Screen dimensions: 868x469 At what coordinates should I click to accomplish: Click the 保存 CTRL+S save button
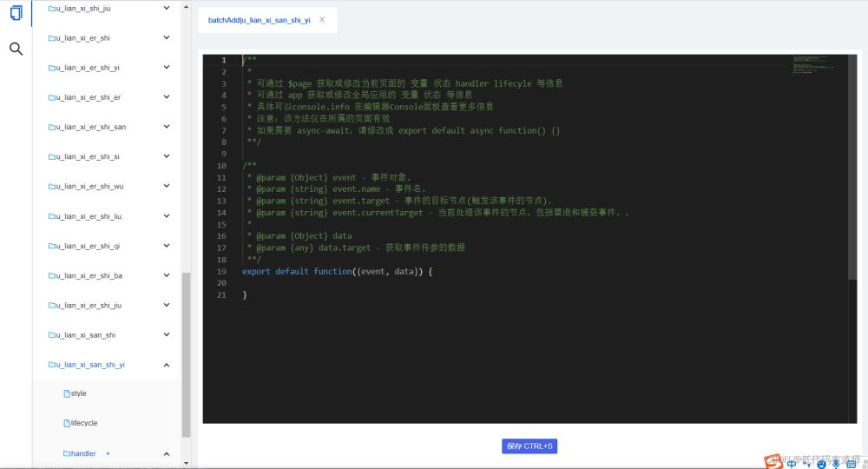[x=529, y=446]
